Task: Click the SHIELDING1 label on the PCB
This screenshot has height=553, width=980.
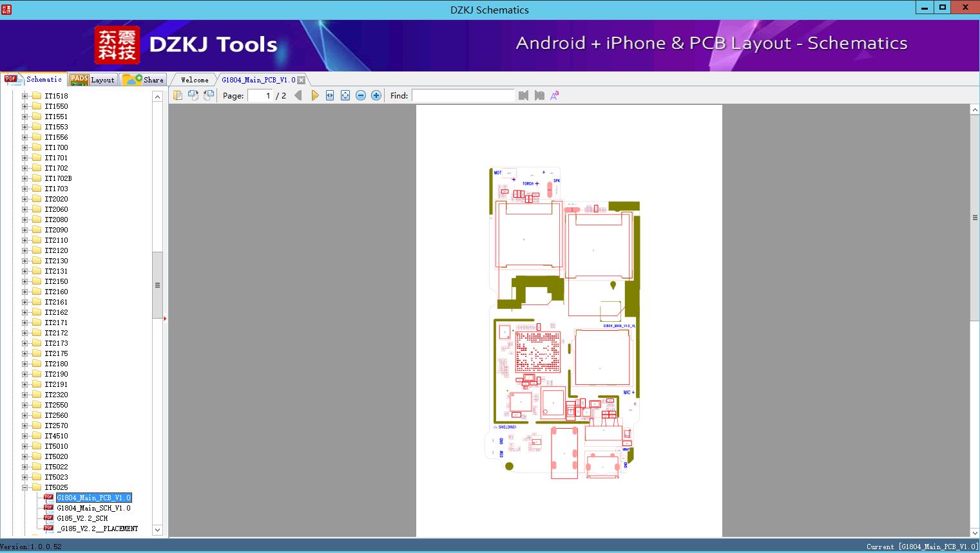Action: point(507,427)
